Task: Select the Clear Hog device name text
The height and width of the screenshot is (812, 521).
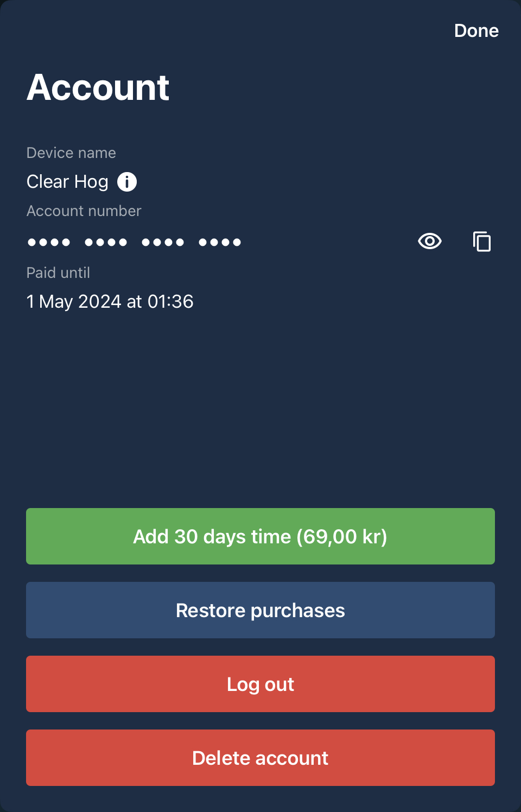Action: coord(67,182)
